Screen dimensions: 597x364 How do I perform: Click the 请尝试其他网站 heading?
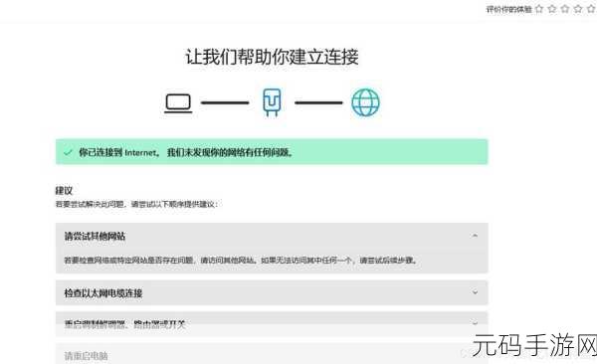coord(95,236)
